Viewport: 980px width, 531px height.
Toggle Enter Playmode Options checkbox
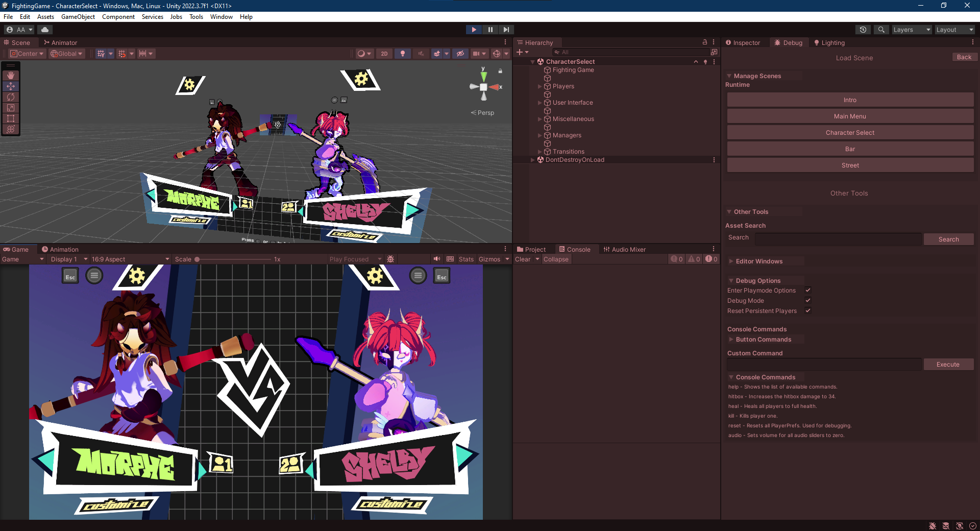pyautogui.click(x=808, y=291)
